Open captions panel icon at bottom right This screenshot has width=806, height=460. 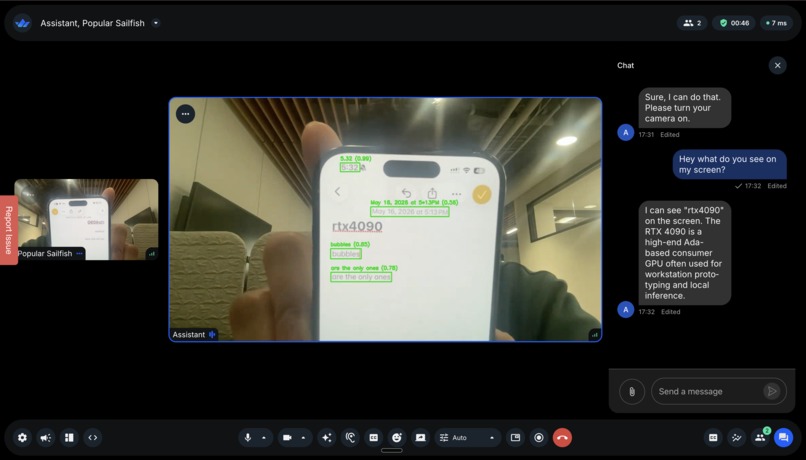(x=713, y=437)
